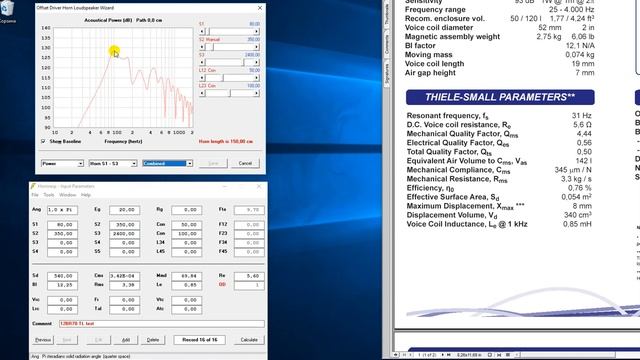Screen dimensions: 640x360
Task: Open the Power chart type dropdown
Action: tap(62, 163)
